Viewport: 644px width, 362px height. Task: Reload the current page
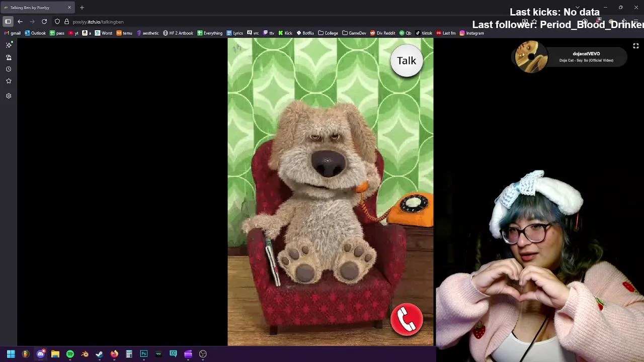pyautogui.click(x=44, y=22)
